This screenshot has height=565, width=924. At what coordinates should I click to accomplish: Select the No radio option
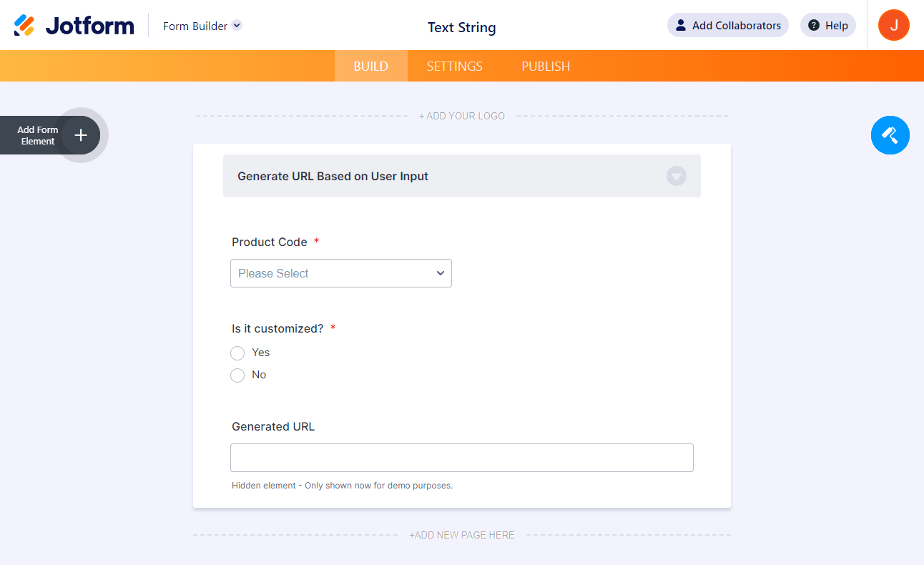click(237, 375)
